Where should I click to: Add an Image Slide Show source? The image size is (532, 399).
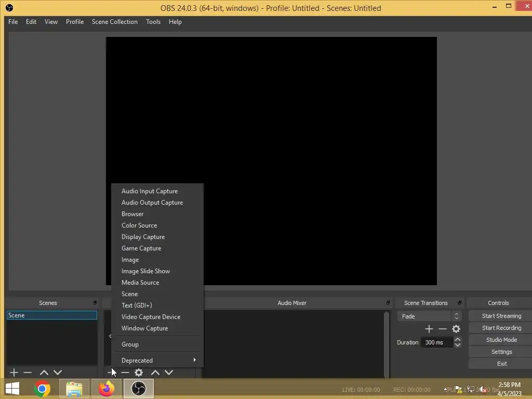pyautogui.click(x=157, y=271)
